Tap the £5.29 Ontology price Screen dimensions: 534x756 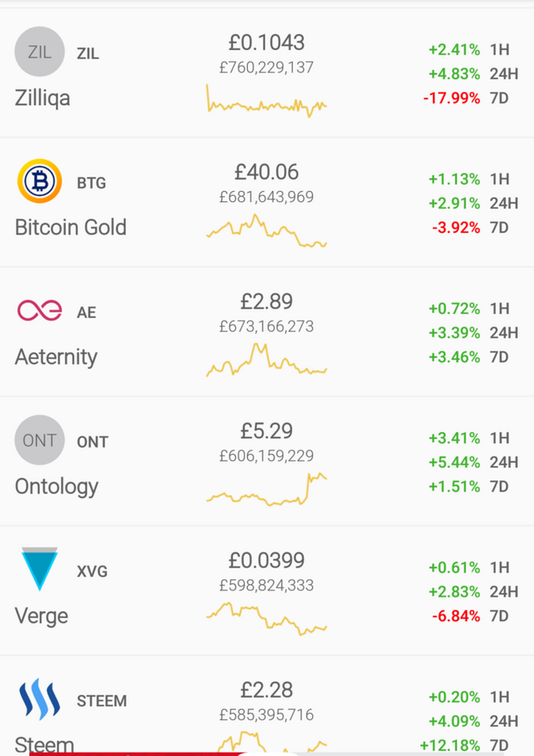[x=266, y=431]
